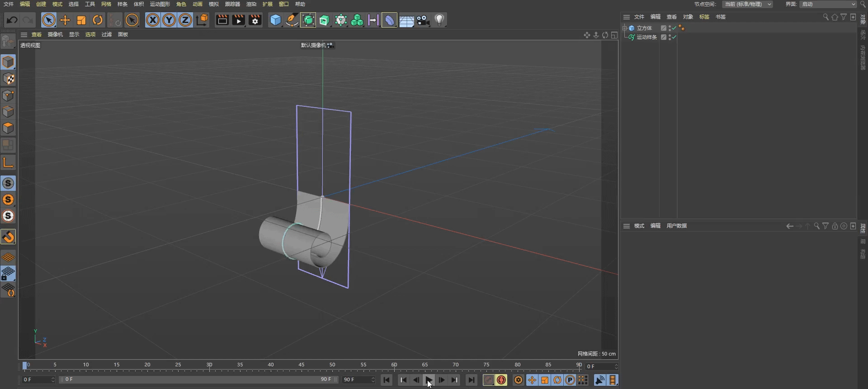
Task: Click the search icon in object manager
Action: coord(826,17)
